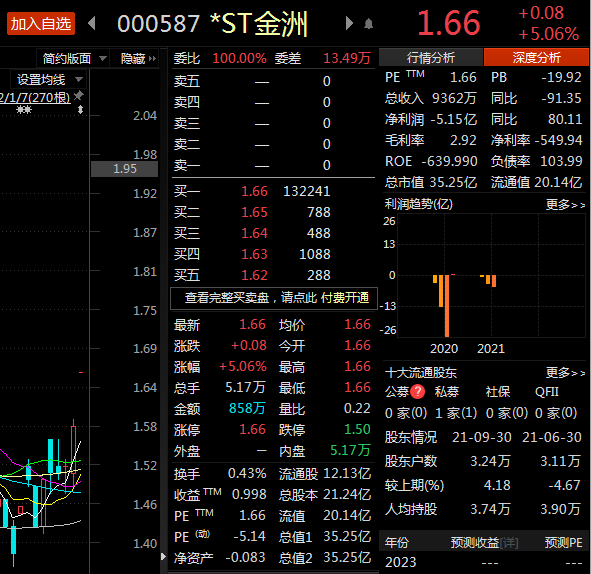Viewport: 591px width, 574px height.
Task: Click 付费开通 to unlock the full order book
Action: 345,298
